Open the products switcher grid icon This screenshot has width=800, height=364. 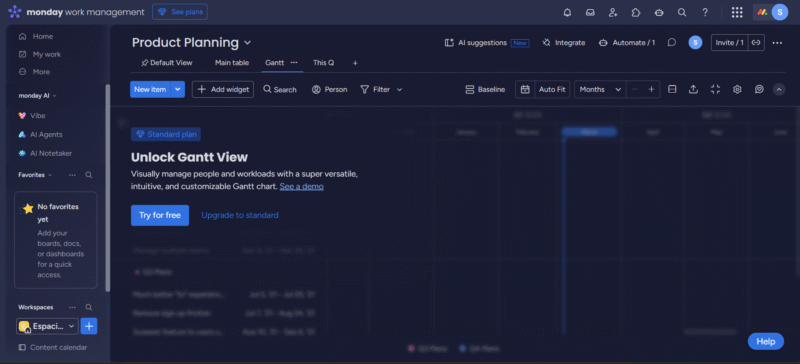737,13
